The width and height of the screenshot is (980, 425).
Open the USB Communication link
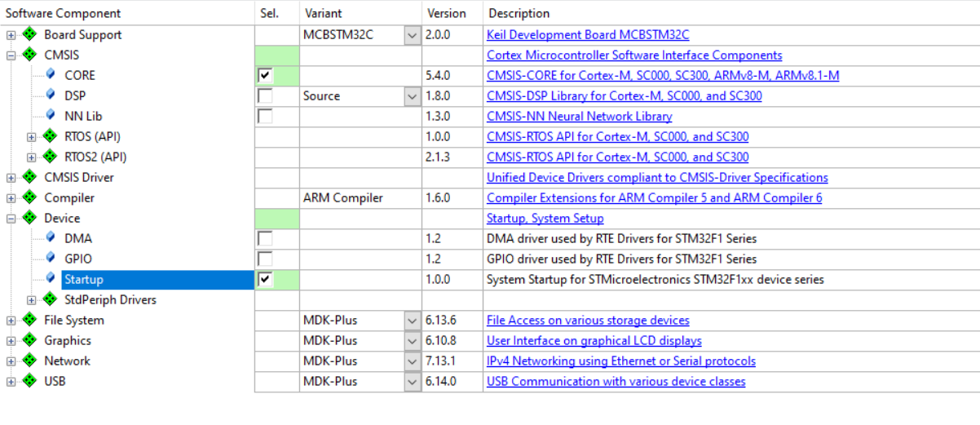(x=616, y=382)
